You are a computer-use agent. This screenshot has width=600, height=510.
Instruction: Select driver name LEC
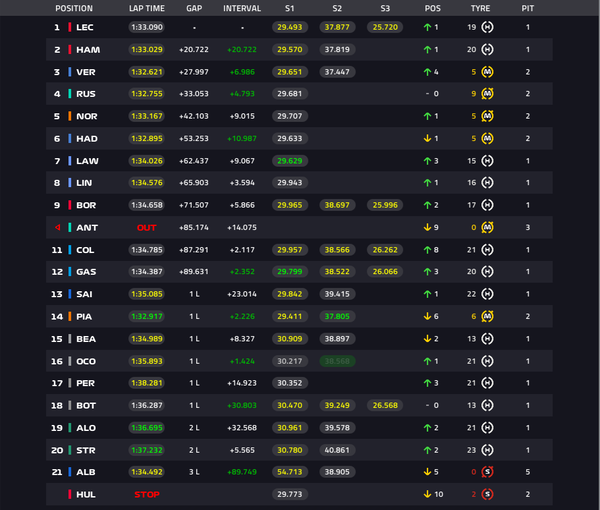point(85,27)
